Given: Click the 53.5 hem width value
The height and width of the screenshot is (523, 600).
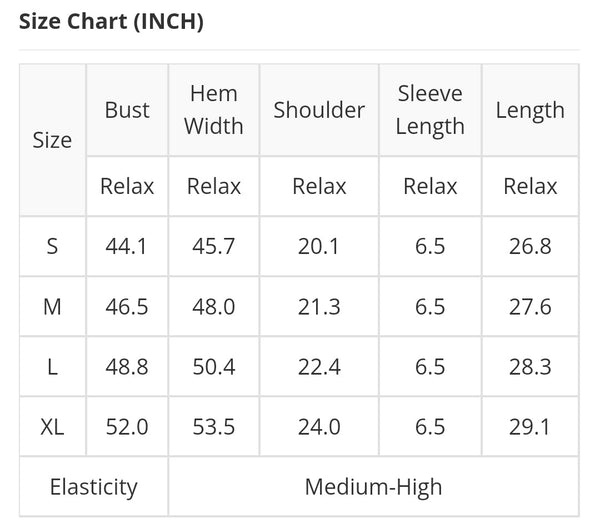Looking at the screenshot, I should pyautogui.click(x=214, y=427).
